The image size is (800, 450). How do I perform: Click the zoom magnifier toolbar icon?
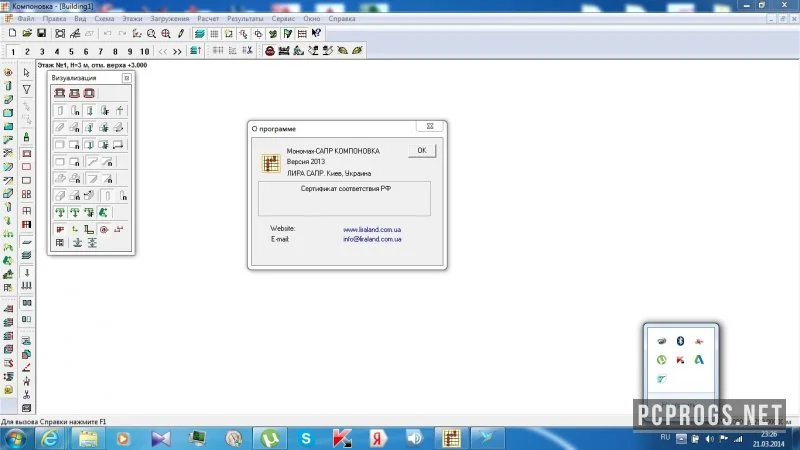[x=152, y=34]
